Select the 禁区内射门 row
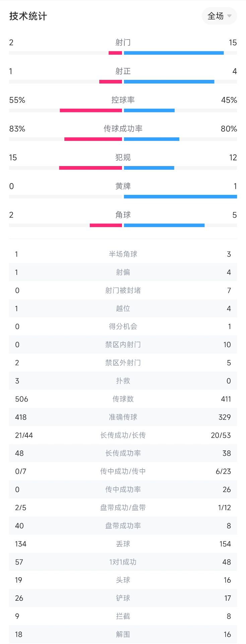This screenshot has height=644, width=246. [x=123, y=345]
